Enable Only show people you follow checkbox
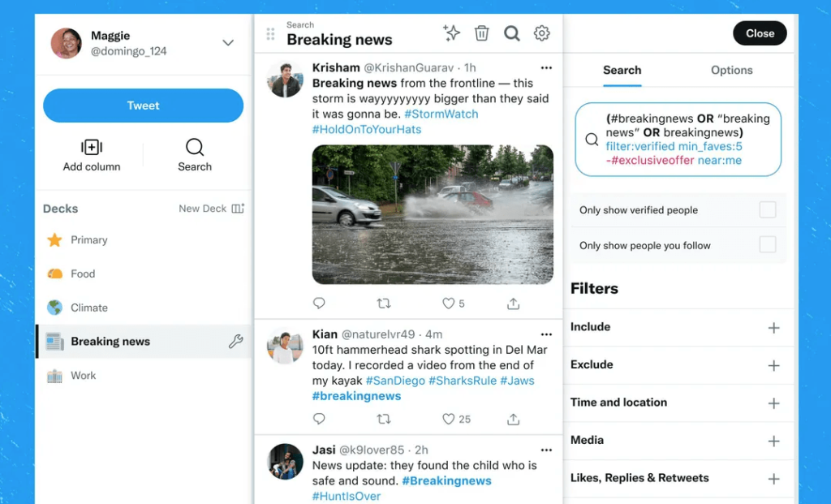The height and width of the screenshot is (504, 831). 768,245
